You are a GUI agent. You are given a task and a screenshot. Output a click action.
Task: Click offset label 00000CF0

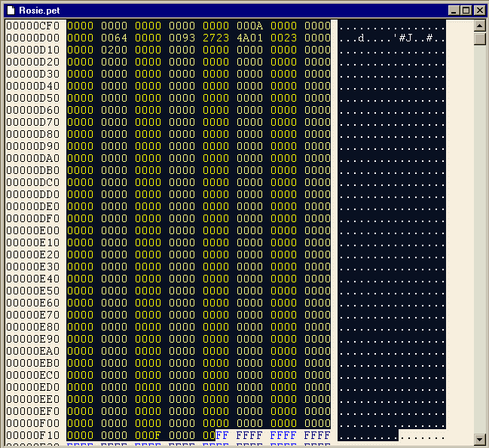pos(32,26)
